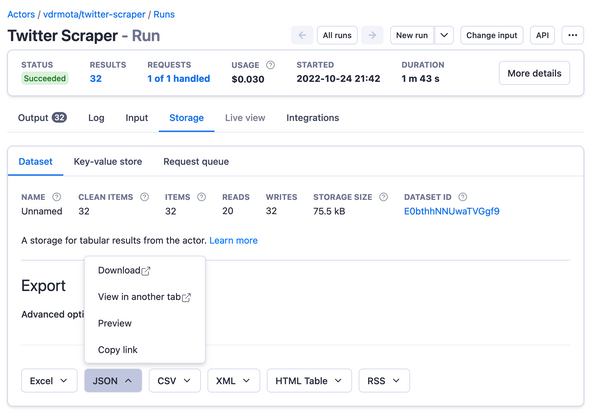Open the Excel export dropdown

(49, 381)
